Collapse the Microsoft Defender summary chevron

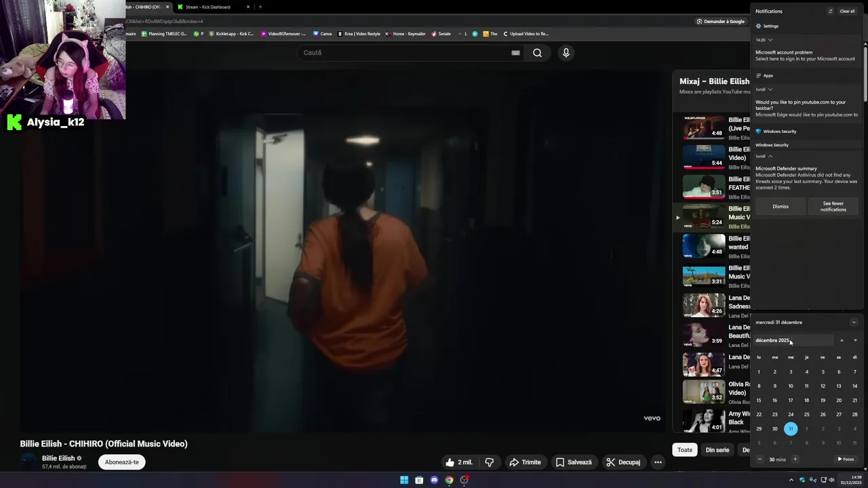click(x=770, y=156)
